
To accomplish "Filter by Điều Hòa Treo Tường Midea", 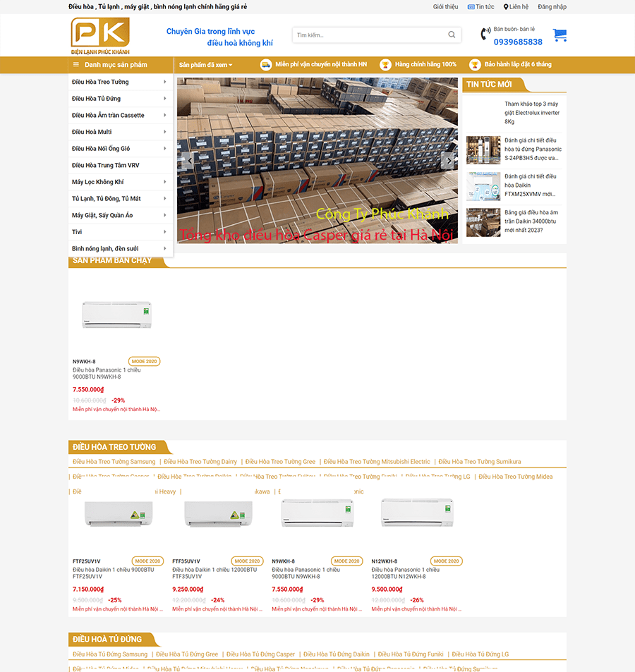I will [x=516, y=477].
